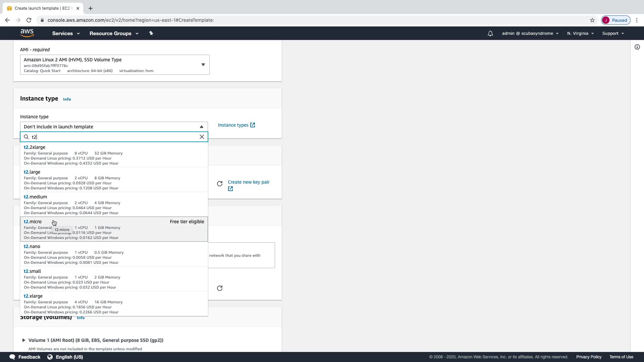Click the AWS logo home icon
The height and width of the screenshot is (362, 644).
(27, 33)
